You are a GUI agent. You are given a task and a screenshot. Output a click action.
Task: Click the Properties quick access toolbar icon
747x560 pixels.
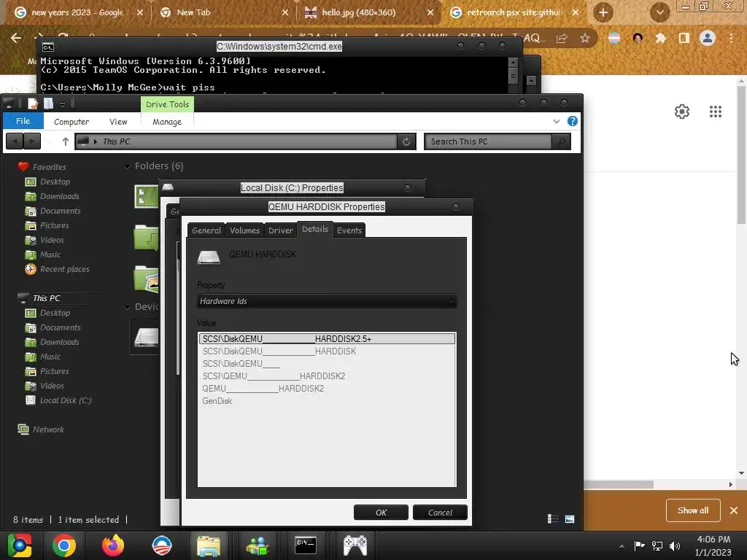coord(33,104)
